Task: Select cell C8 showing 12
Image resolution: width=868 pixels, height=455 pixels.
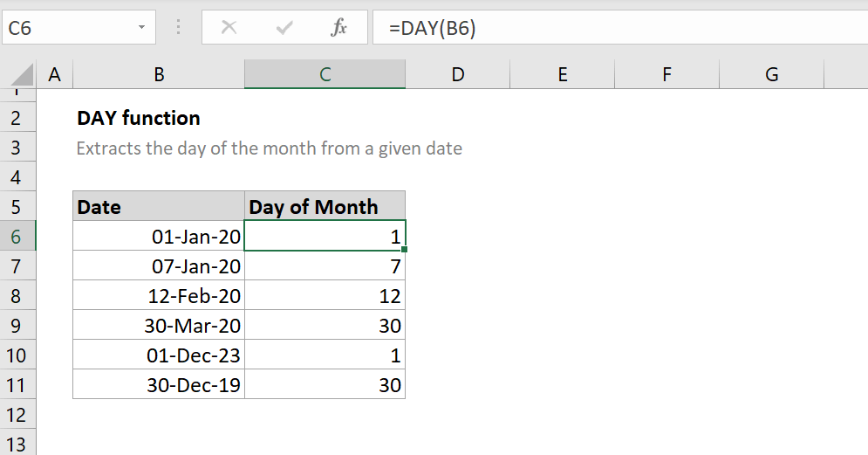Action: [x=325, y=296]
